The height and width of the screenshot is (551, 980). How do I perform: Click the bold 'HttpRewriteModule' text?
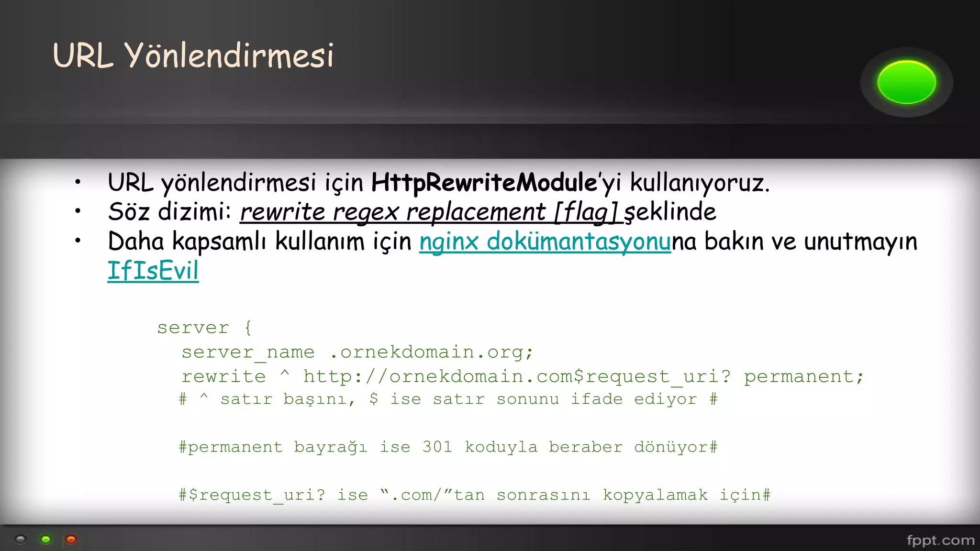[484, 182]
